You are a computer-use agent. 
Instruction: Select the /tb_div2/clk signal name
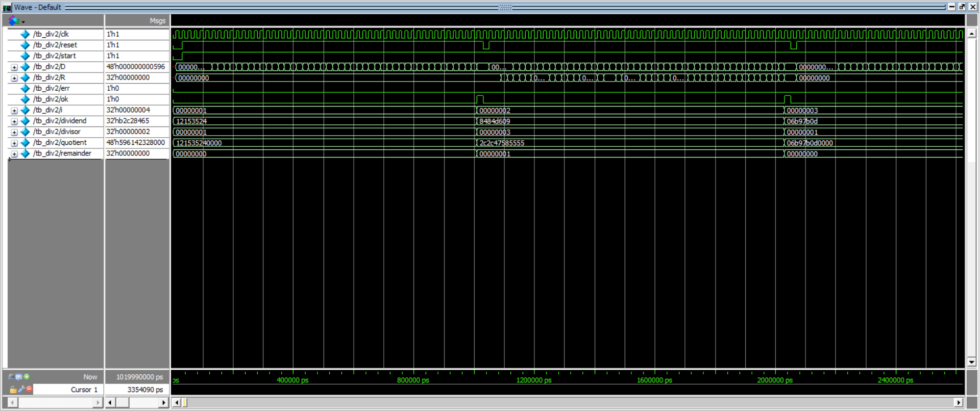[51, 34]
